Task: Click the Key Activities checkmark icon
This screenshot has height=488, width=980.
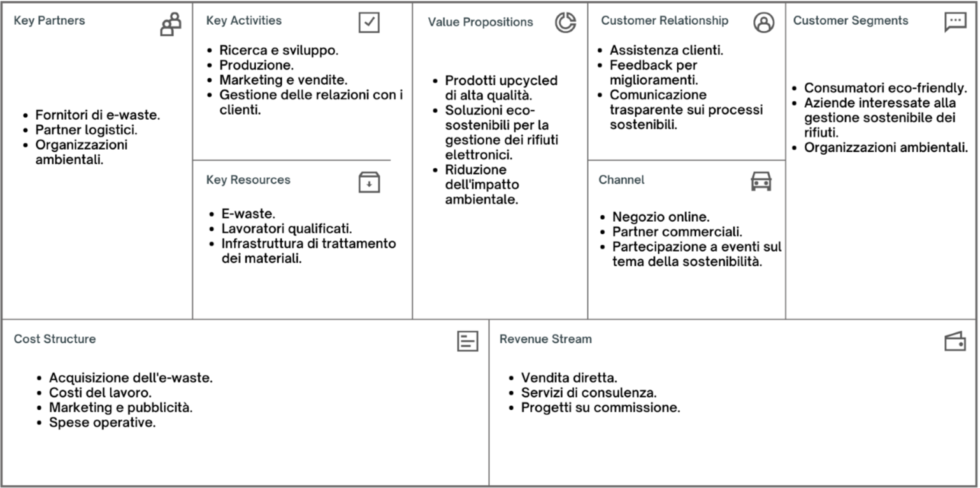Action: (369, 22)
